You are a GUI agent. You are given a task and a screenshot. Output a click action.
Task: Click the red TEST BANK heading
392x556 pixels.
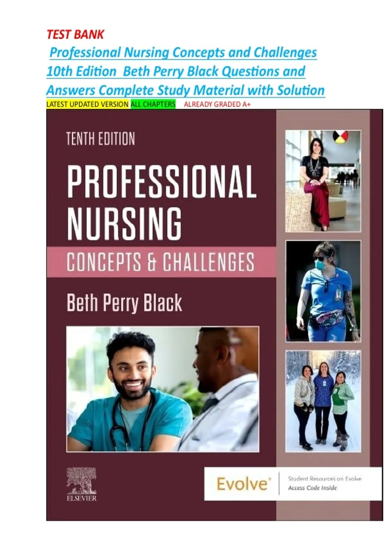point(75,34)
